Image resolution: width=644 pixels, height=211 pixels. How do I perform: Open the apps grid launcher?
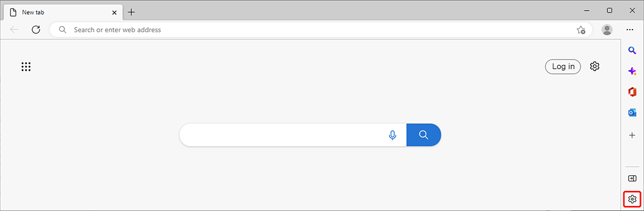coord(26,67)
